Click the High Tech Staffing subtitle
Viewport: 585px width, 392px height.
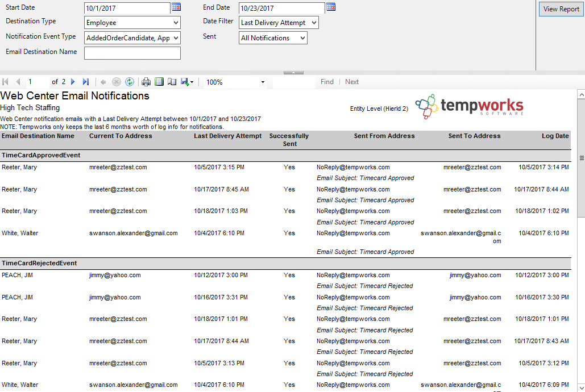[x=30, y=107]
